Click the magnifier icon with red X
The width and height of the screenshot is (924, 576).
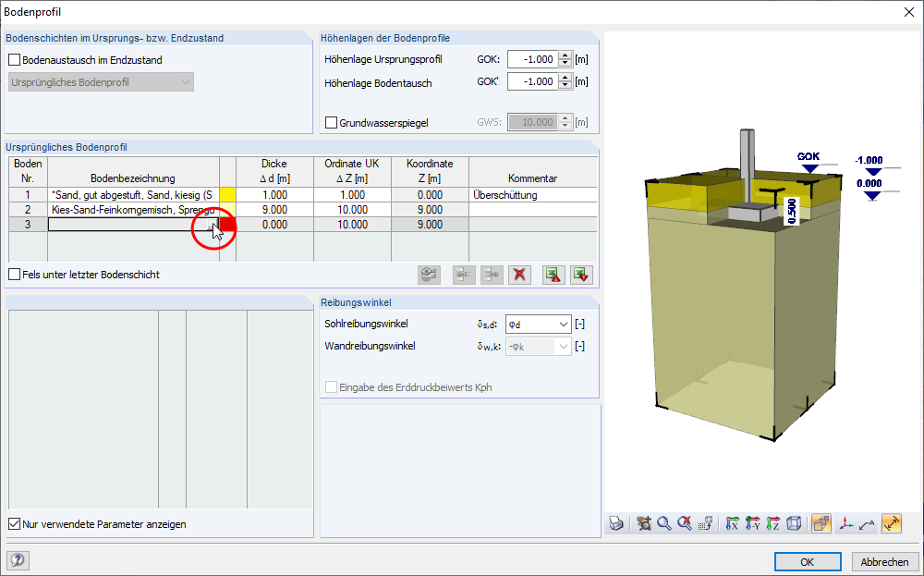pyautogui.click(x=684, y=523)
